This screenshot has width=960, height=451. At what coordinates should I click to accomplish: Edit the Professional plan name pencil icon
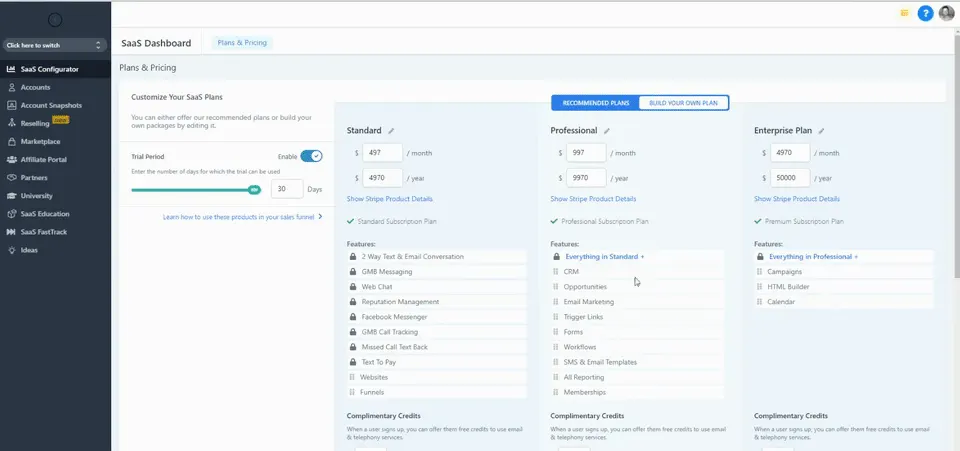(607, 130)
